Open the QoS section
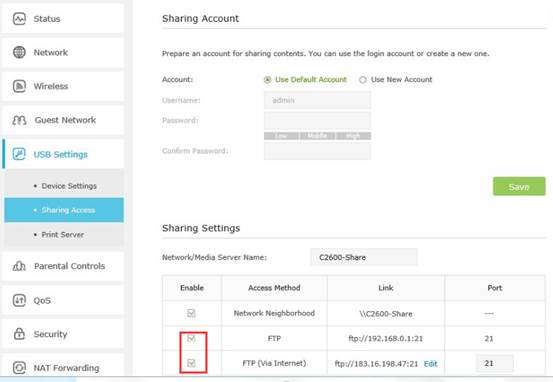 click(63, 300)
